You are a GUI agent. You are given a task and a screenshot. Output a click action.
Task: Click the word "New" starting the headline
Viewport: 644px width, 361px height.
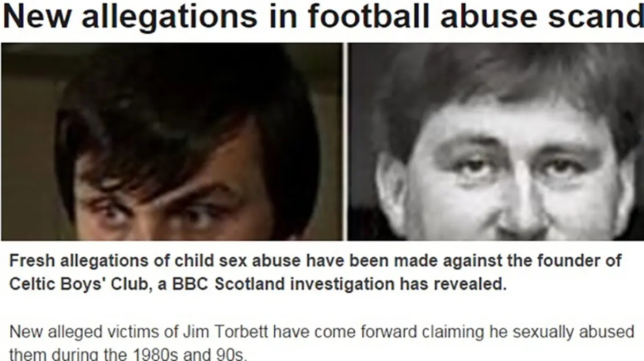pyautogui.click(x=35, y=17)
